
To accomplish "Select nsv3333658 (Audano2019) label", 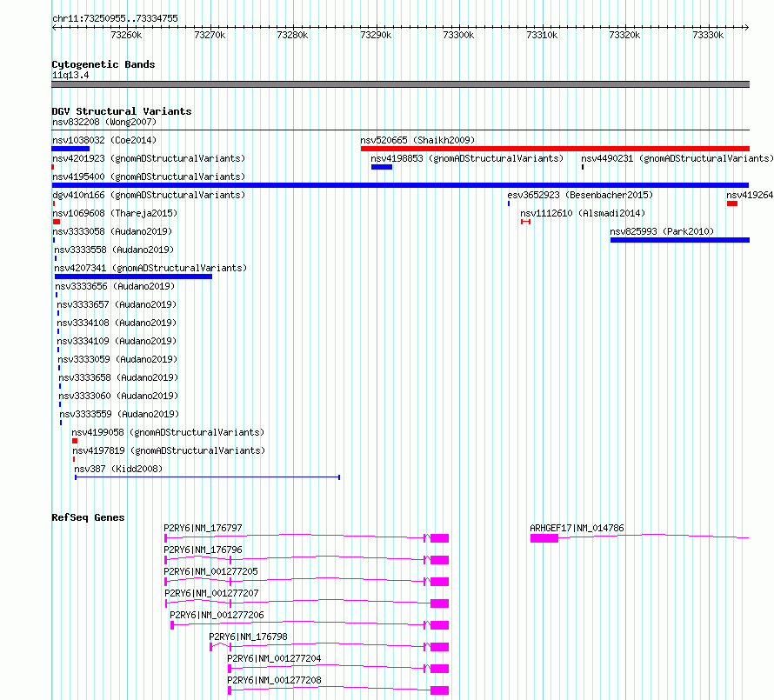I will [x=118, y=377].
